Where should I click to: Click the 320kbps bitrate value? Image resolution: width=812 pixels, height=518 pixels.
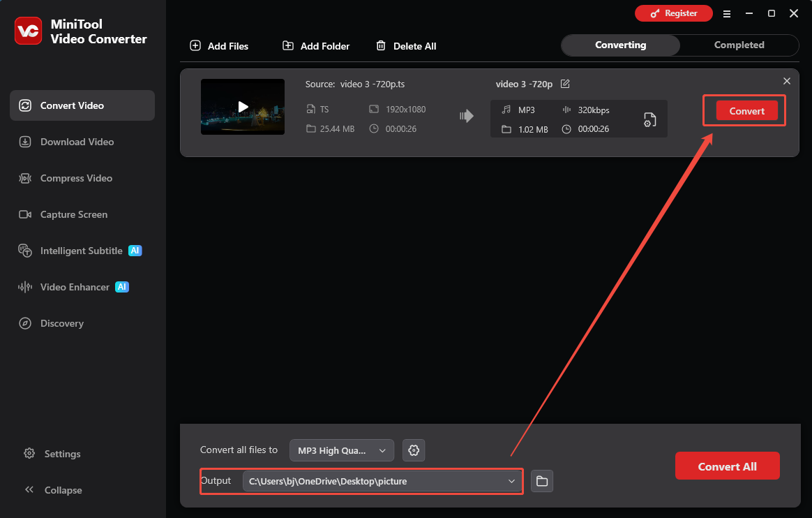pos(594,110)
